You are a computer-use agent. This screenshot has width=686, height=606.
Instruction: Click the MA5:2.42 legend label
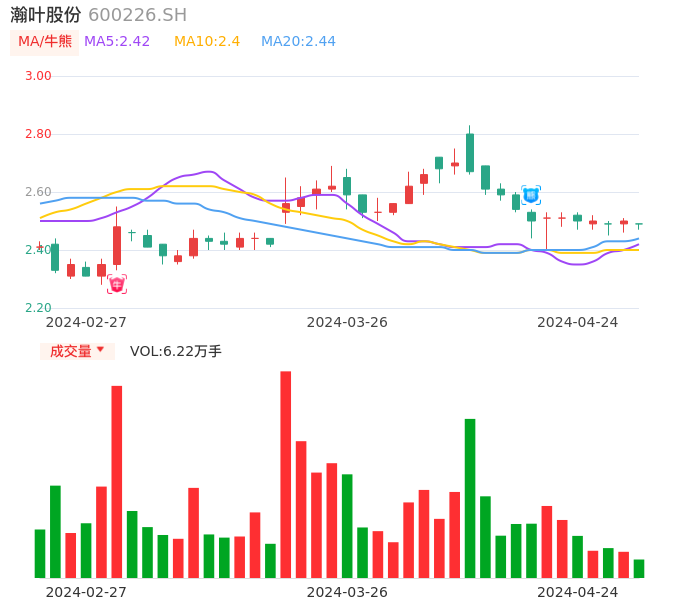point(117,41)
